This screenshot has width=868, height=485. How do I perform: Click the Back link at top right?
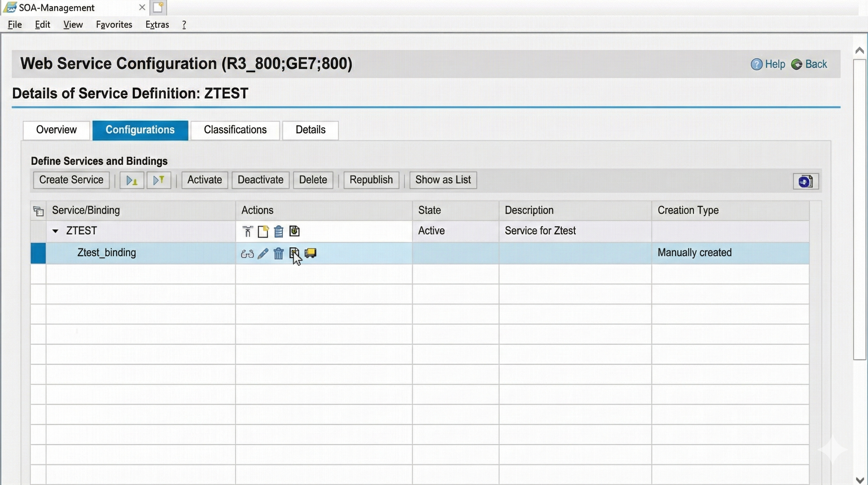tap(815, 64)
